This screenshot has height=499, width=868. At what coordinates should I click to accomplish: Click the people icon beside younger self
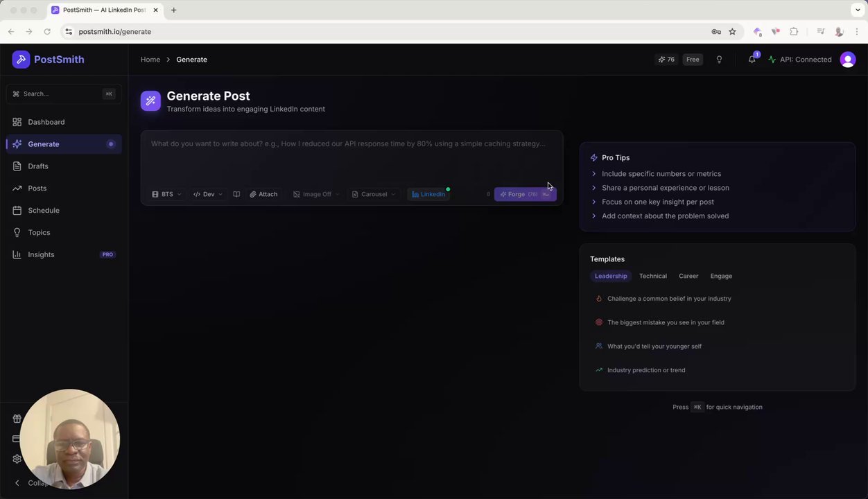click(599, 346)
